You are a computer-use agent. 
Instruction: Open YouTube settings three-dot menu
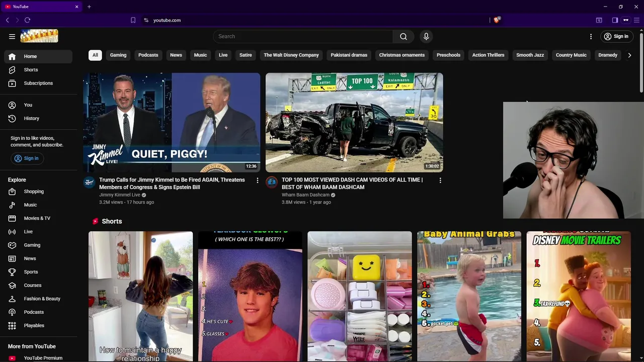point(591,36)
